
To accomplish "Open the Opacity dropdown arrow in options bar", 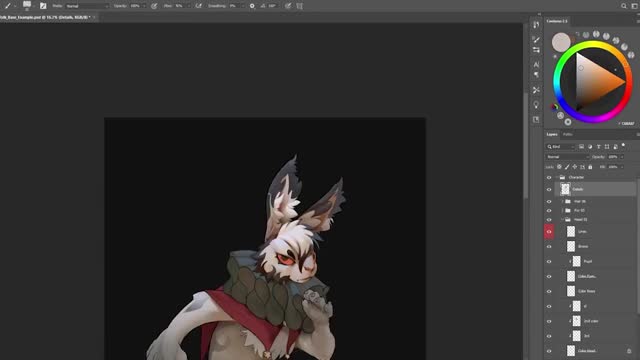I will coord(144,6).
